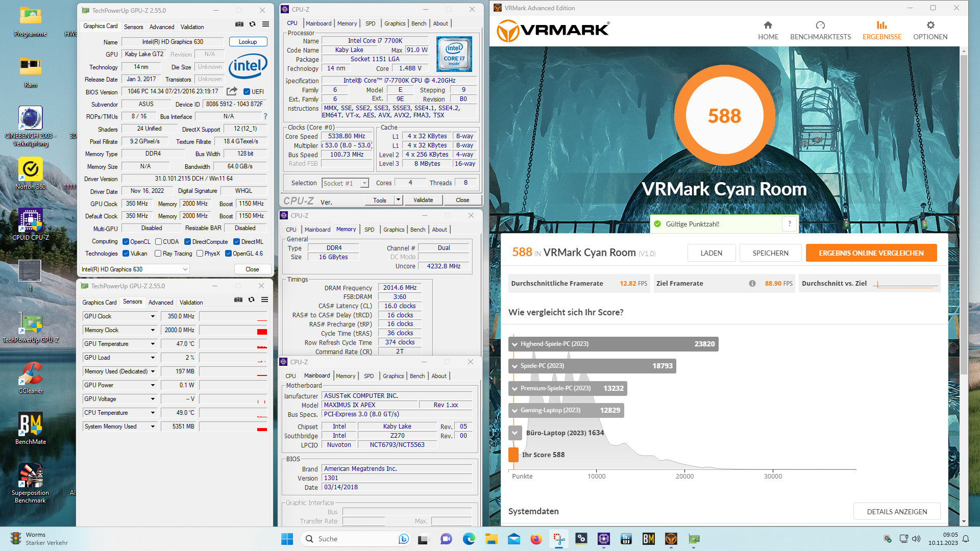Open BenchMate desktop icon
The image size is (980, 551).
pos(31,429)
